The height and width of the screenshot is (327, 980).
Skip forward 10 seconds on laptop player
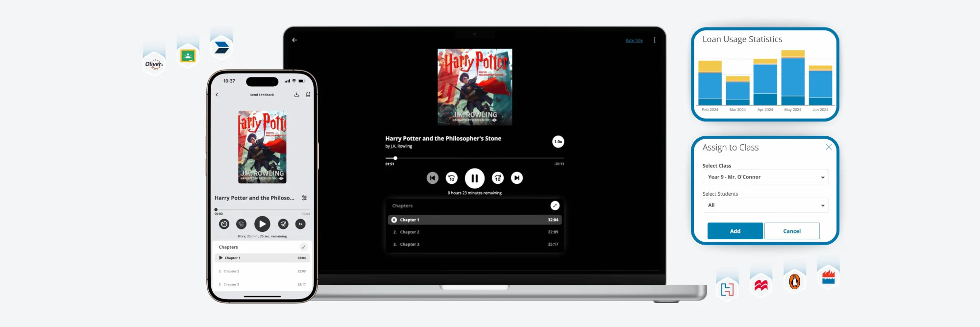coord(497,178)
